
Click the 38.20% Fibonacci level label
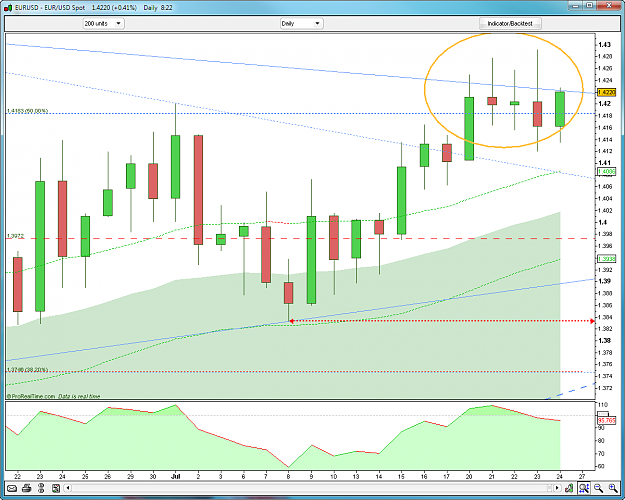(x=28, y=370)
